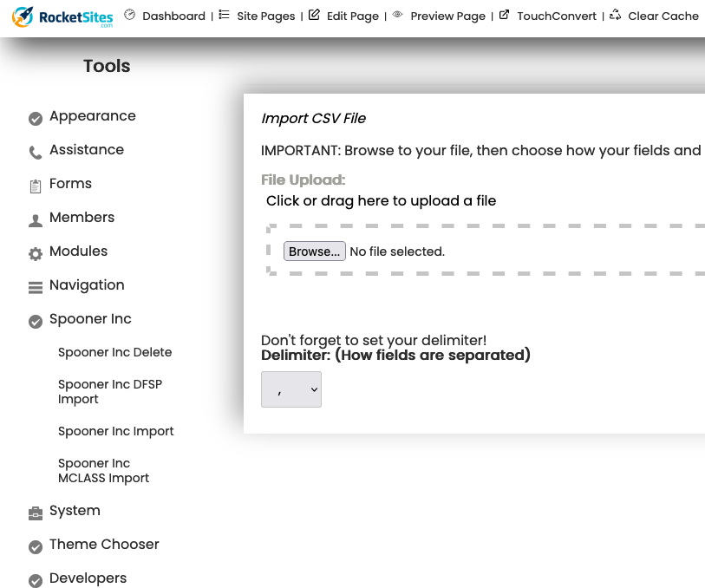Click the System briefcase icon
The width and height of the screenshot is (705, 588).
pyautogui.click(x=36, y=513)
